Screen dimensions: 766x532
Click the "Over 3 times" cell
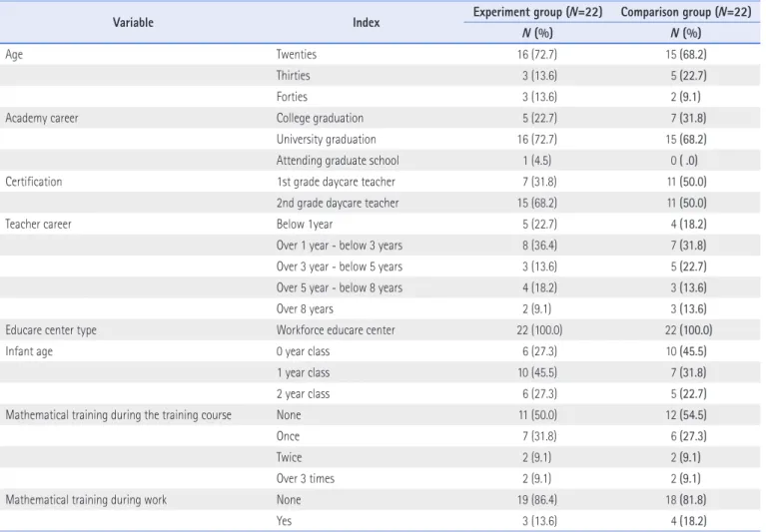pos(305,479)
